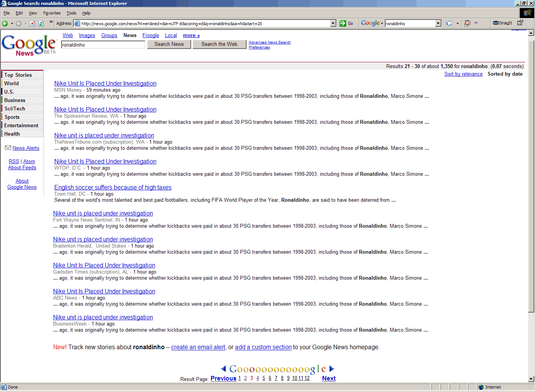Screen dimensions: 535x392
Task: Click the Internet Explorer title bar icon
Action: pyautogui.click(x=3, y=3)
